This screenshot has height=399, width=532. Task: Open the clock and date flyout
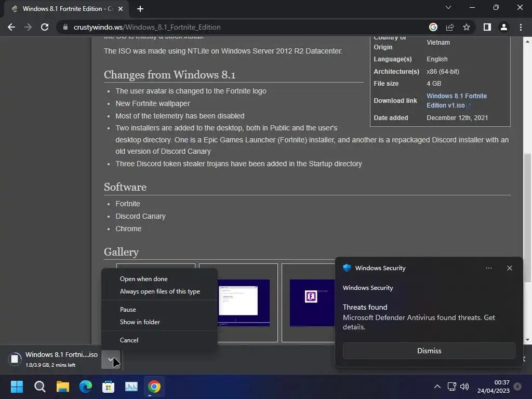point(494,387)
